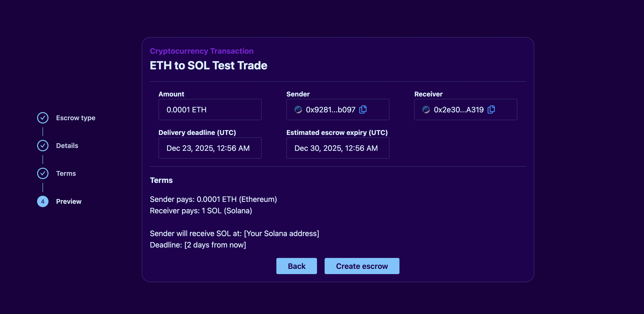This screenshot has height=314, width=644.
Task: Click the receiver wallet avatar icon
Action: tap(426, 109)
